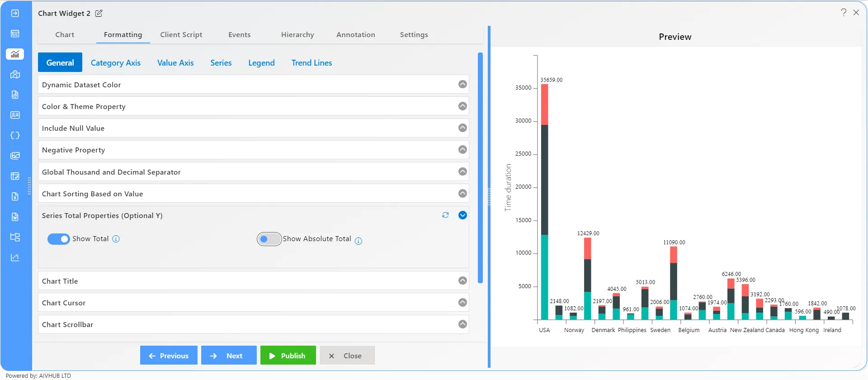Screen dimensions: 868x380
Task: Click info icon beside Show Total
Action: [x=116, y=239]
